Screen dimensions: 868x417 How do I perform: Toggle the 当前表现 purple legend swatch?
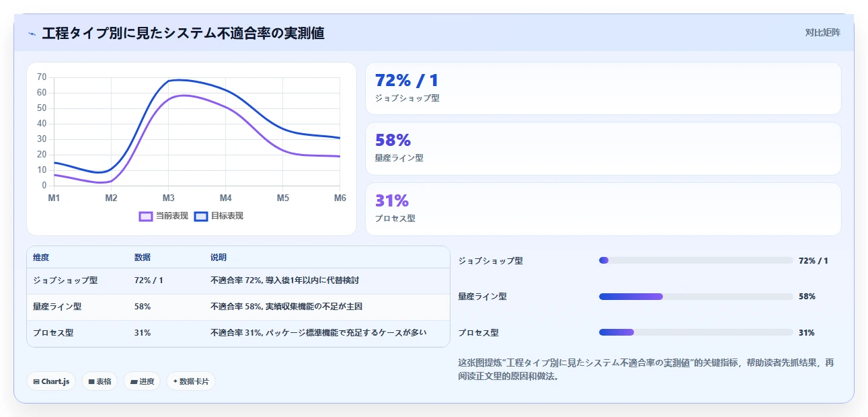click(x=146, y=216)
